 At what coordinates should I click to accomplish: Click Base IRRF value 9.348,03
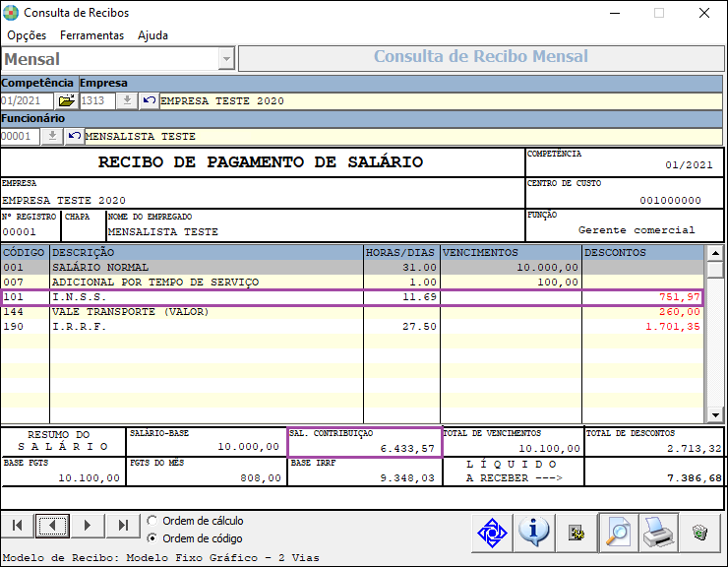(x=407, y=478)
